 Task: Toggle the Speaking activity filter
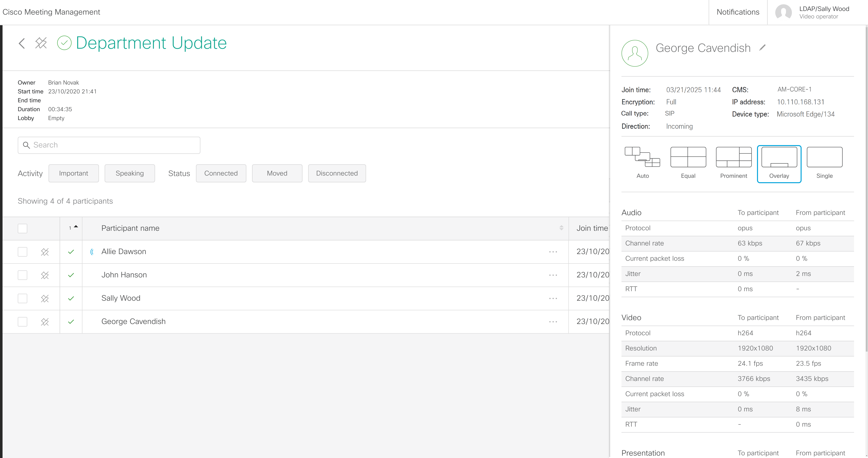pos(130,173)
